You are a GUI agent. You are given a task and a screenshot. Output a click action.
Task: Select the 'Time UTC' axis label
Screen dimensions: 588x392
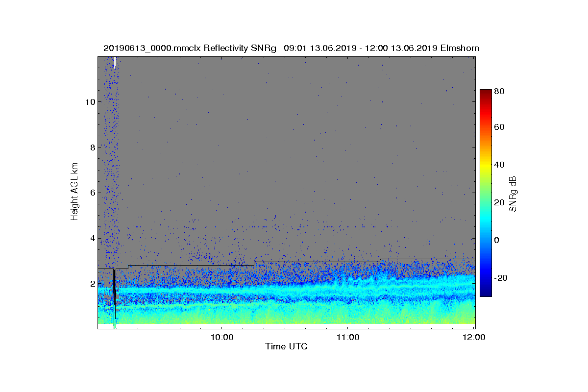click(287, 346)
